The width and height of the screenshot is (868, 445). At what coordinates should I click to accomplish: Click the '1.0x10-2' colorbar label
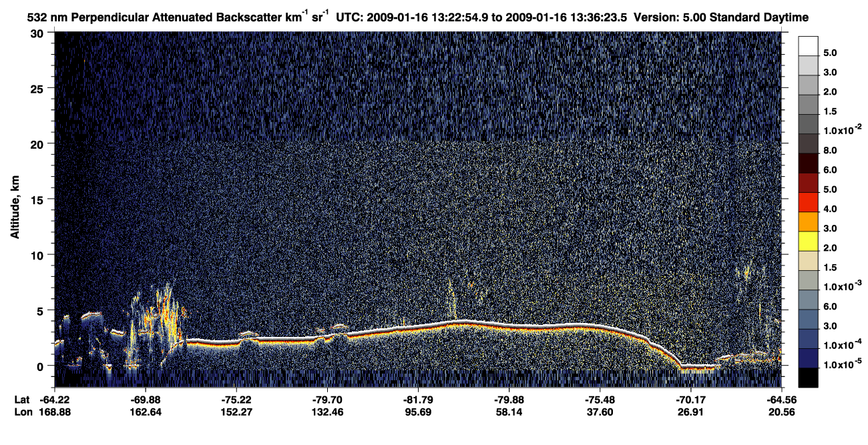click(x=843, y=130)
